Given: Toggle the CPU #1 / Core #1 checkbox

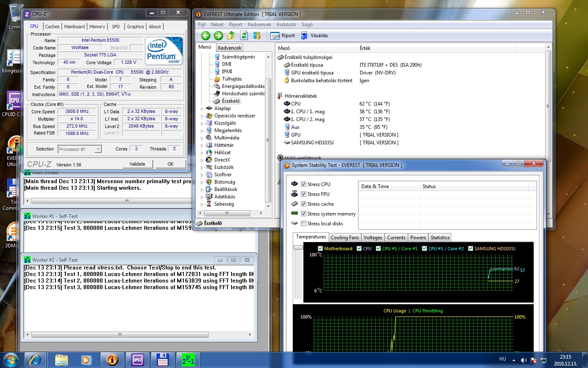Looking at the screenshot, I should tap(378, 249).
